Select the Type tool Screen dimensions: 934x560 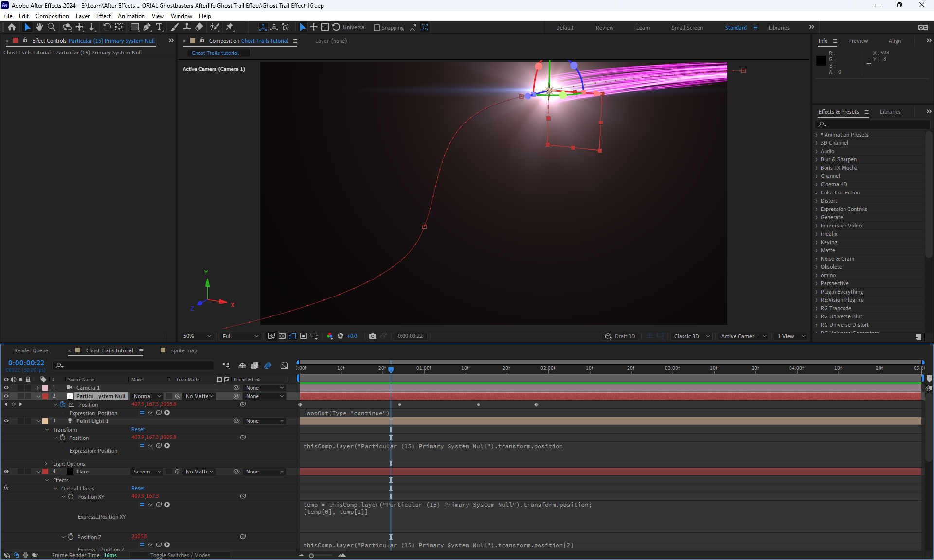(159, 27)
